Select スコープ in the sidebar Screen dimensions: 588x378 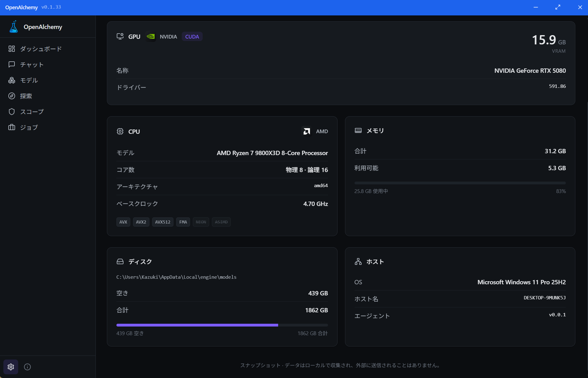pyautogui.click(x=48, y=112)
